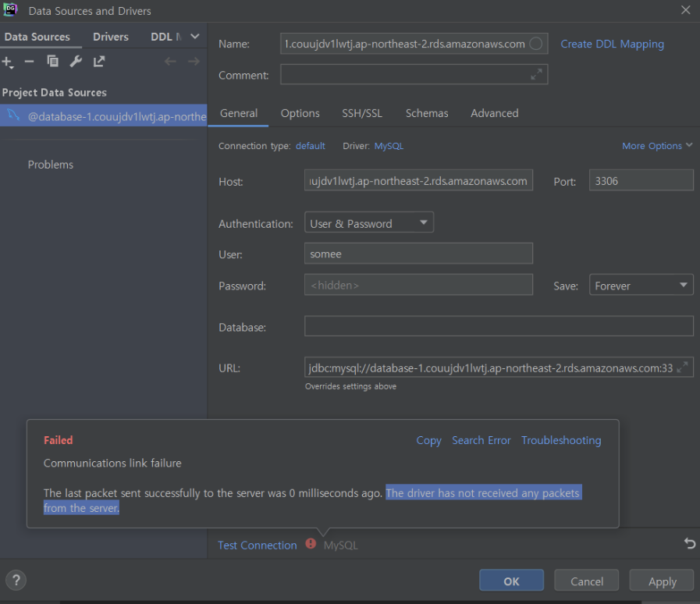The width and height of the screenshot is (700, 604).
Task: Focus the Port field showing 3306
Action: (x=641, y=180)
